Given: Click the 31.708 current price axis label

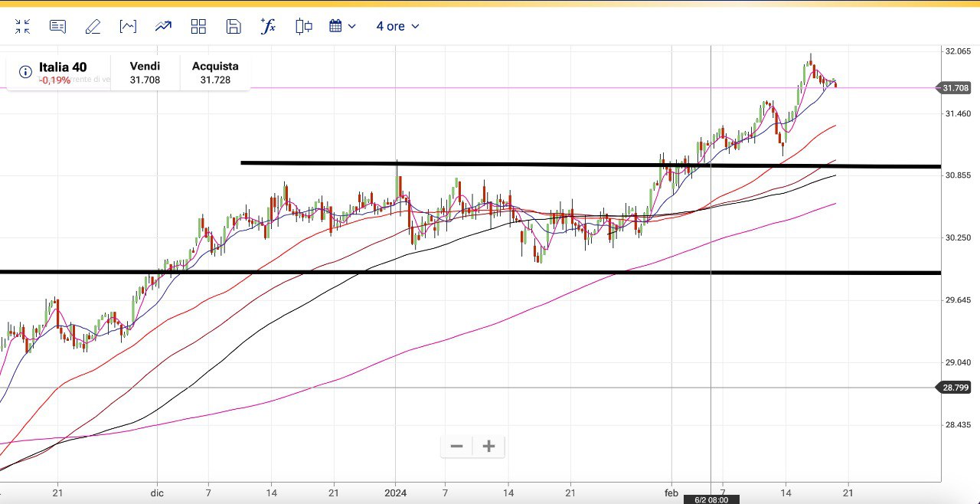Looking at the screenshot, I should pyautogui.click(x=955, y=88).
